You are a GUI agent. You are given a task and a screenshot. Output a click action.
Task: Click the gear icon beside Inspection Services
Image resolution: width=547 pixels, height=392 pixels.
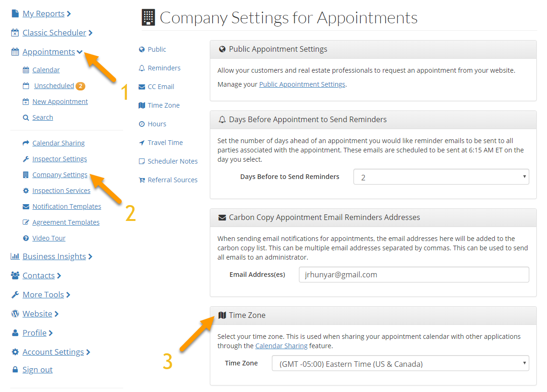tap(26, 191)
